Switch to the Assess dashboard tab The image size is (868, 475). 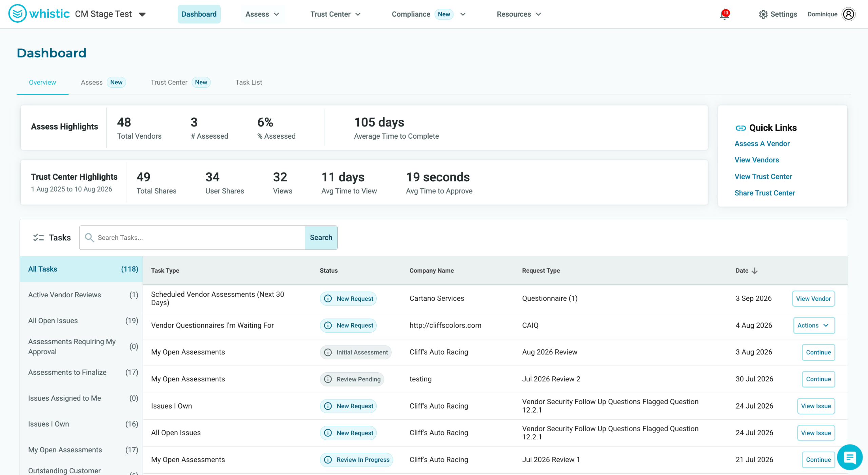click(103, 82)
